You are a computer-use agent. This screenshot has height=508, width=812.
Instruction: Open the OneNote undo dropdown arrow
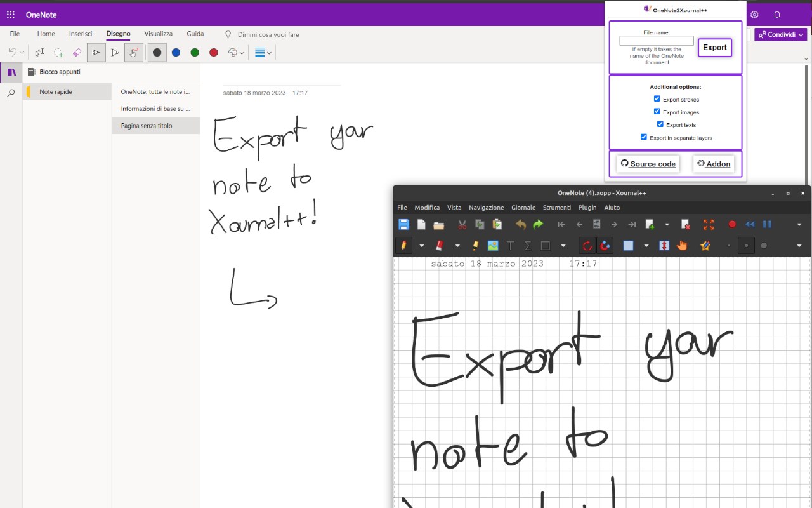tap(22, 53)
